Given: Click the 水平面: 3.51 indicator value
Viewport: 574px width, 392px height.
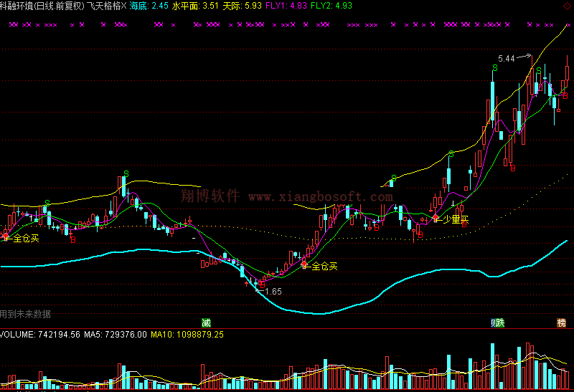Looking at the screenshot, I should (x=195, y=6).
